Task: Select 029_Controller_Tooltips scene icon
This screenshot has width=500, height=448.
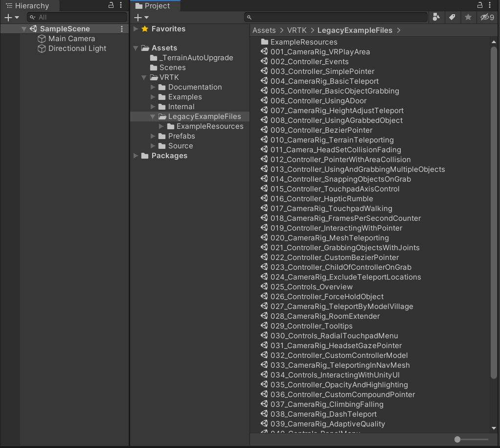Action: point(264,326)
